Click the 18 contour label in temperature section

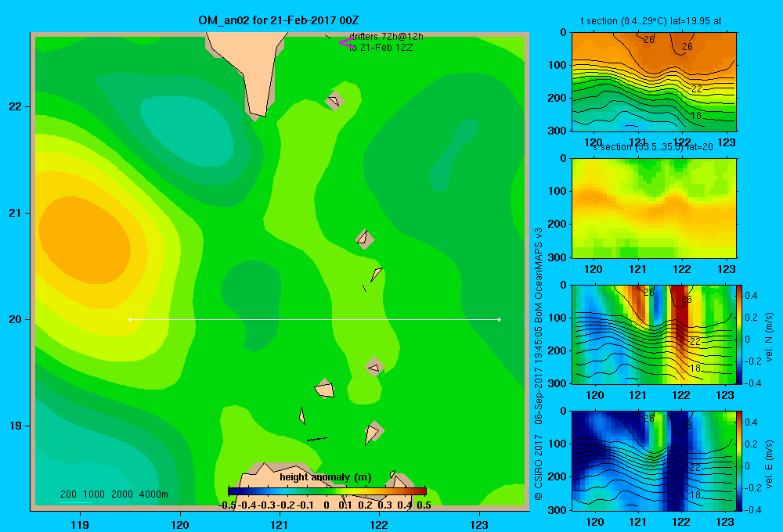pyautogui.click(x=695, y=115)
